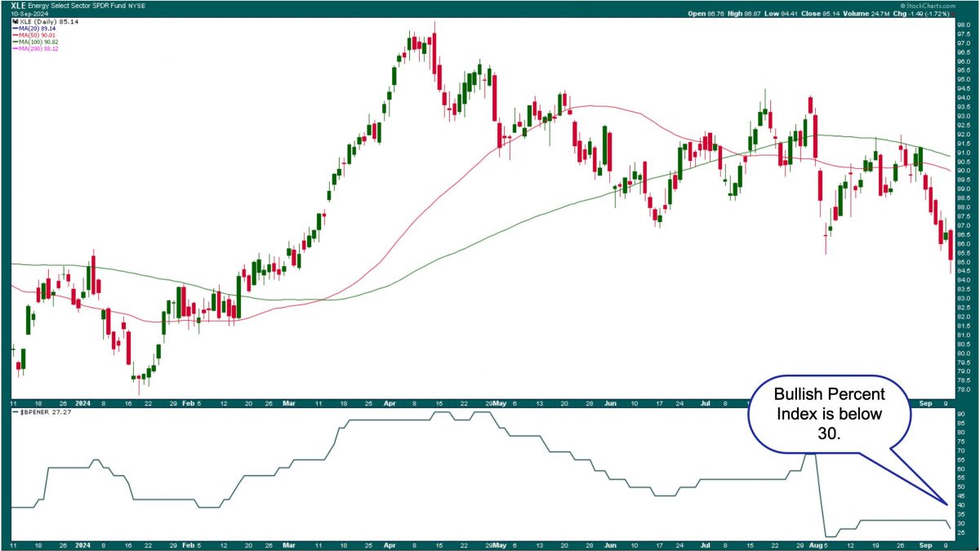The image size is (980, 551).
Task: Click the 98.0 label on the price axis
Action: pos(962,24)
